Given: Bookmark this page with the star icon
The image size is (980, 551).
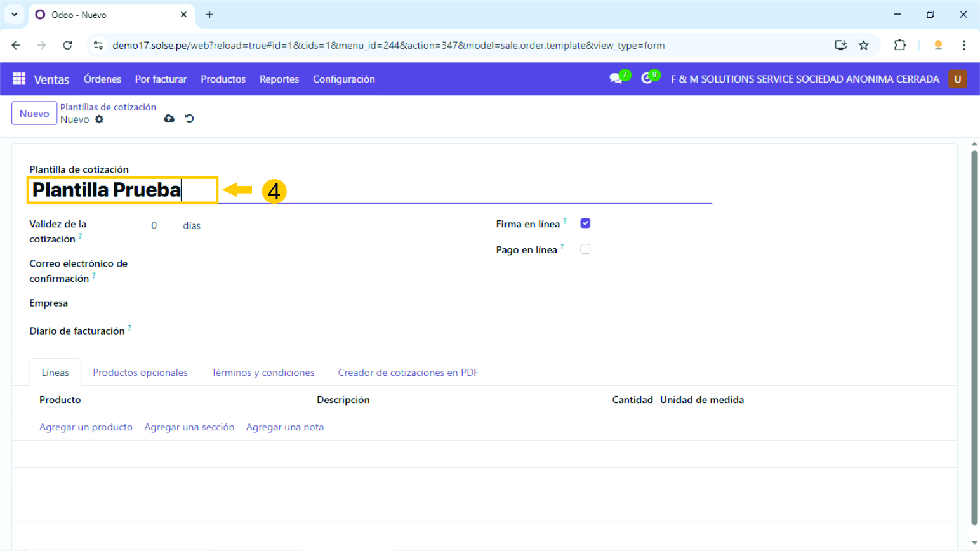Looking at the screenshot, I should coord(863,45).
